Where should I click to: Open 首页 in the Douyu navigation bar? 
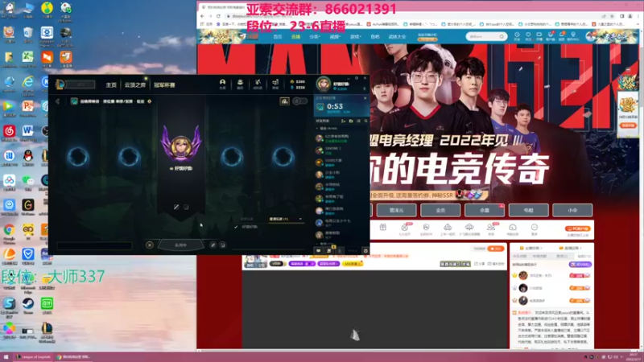pos(278,36)
